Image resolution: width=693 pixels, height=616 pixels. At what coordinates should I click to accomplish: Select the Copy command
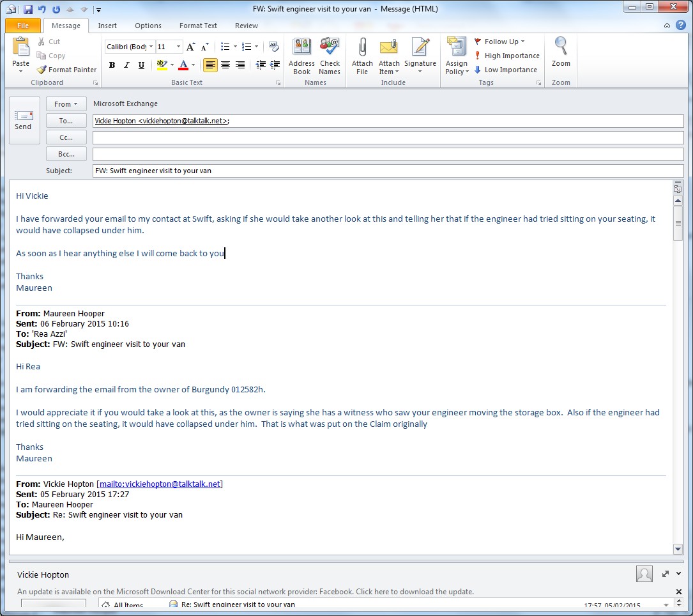coord(51,56)
